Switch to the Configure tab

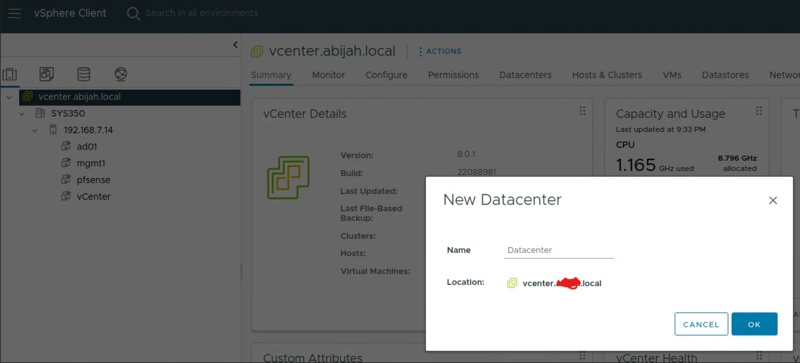click(x=386, y=75)
